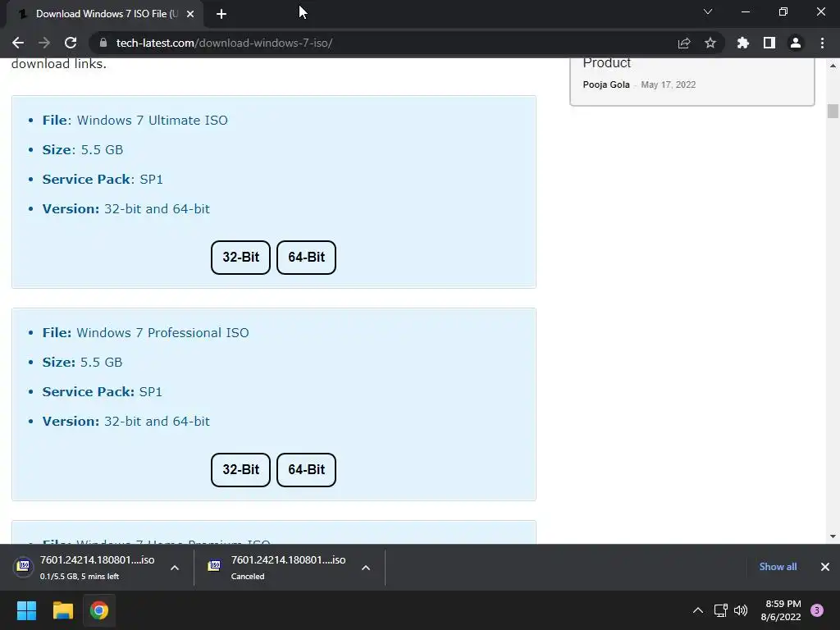Close the downloads bar

(x=825, y=567)
